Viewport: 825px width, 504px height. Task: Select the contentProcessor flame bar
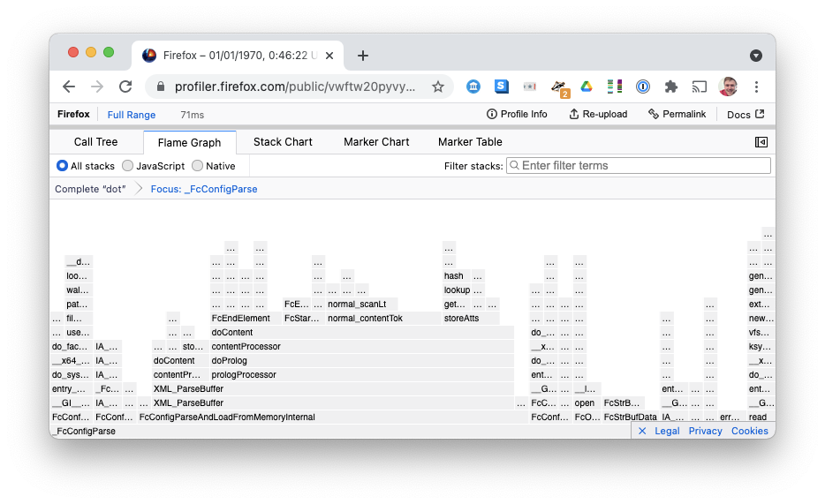click(362, 346)
